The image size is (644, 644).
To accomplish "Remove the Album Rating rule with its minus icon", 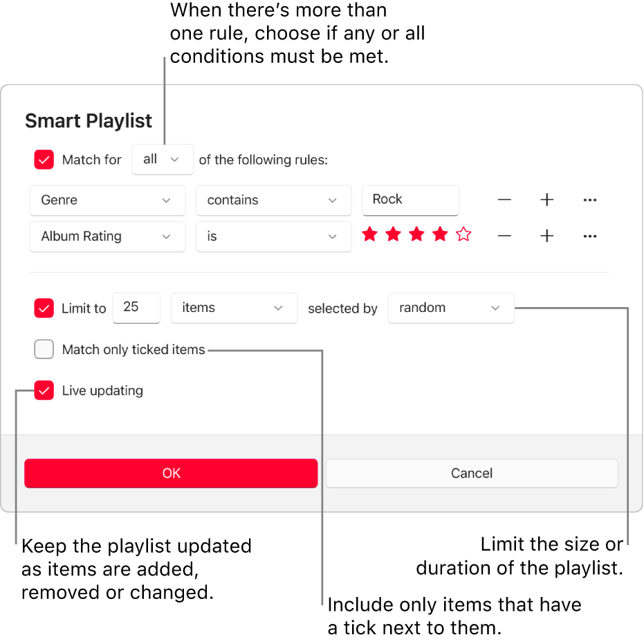I will point(504,236).
